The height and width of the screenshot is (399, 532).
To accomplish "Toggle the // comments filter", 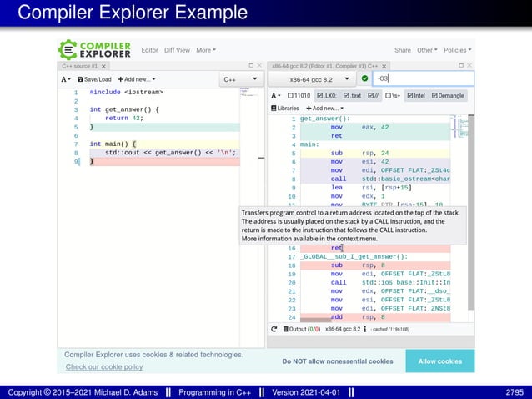I will pyautogui.click(x=373, y=96).
